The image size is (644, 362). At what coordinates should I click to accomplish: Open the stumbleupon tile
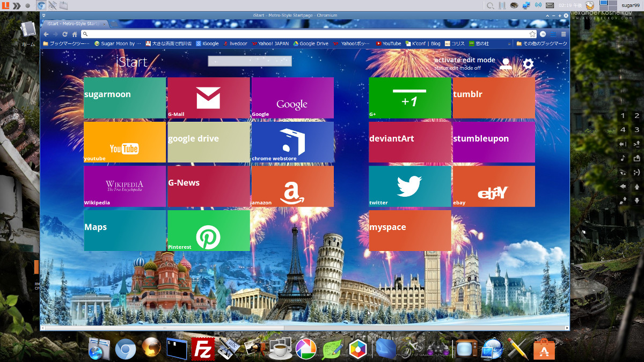coord(494,142)
